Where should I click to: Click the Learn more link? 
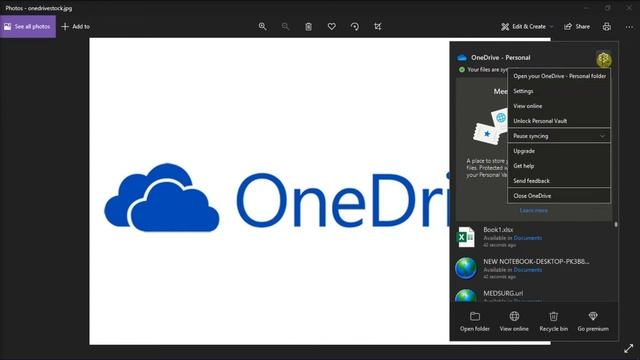click(x=533, y=211)
